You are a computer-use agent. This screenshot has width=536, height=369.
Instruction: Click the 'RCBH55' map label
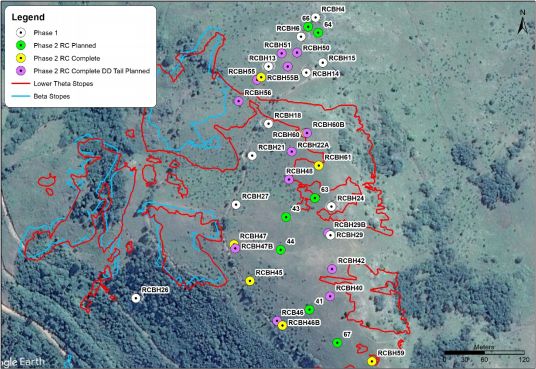point(242,71)
